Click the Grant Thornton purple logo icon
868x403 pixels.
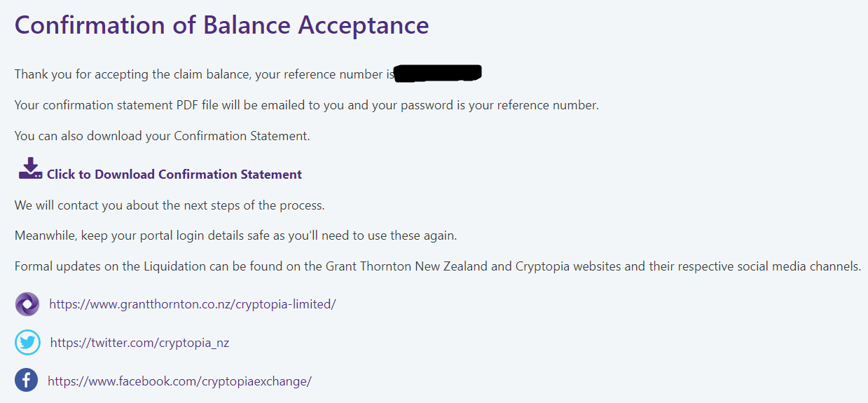pos(27,304)
